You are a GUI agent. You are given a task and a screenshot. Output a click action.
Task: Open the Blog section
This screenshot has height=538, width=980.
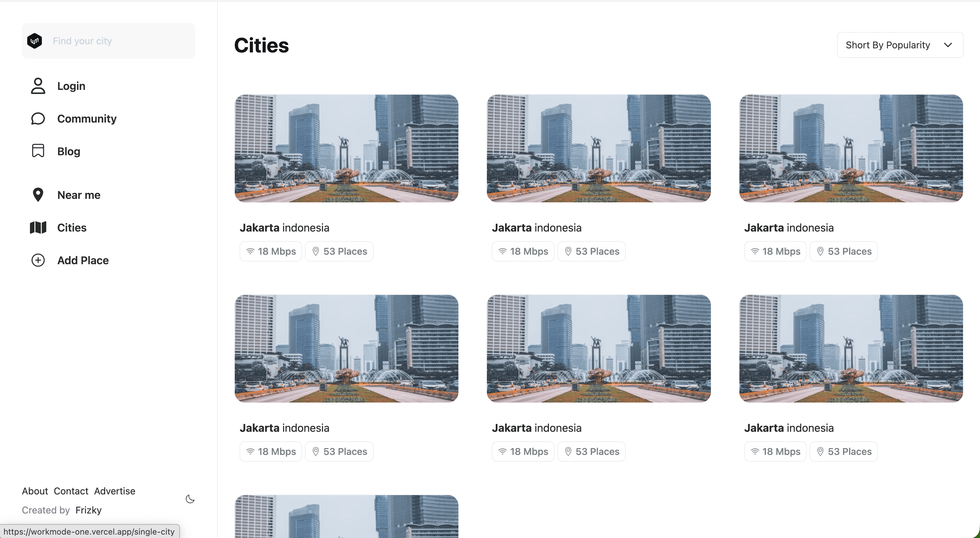68,152
